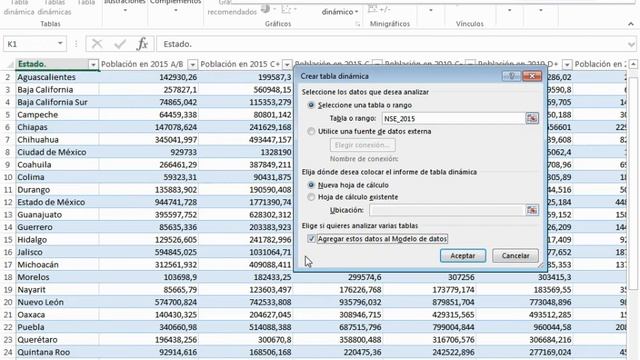Select cell with value 1328190
This screenshot has height=360, width=640.
click(x=246, y=152)
